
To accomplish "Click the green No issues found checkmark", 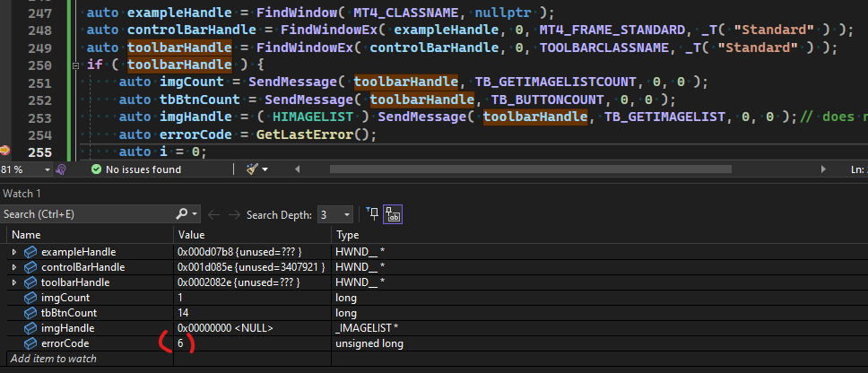I will coord(97,169).
